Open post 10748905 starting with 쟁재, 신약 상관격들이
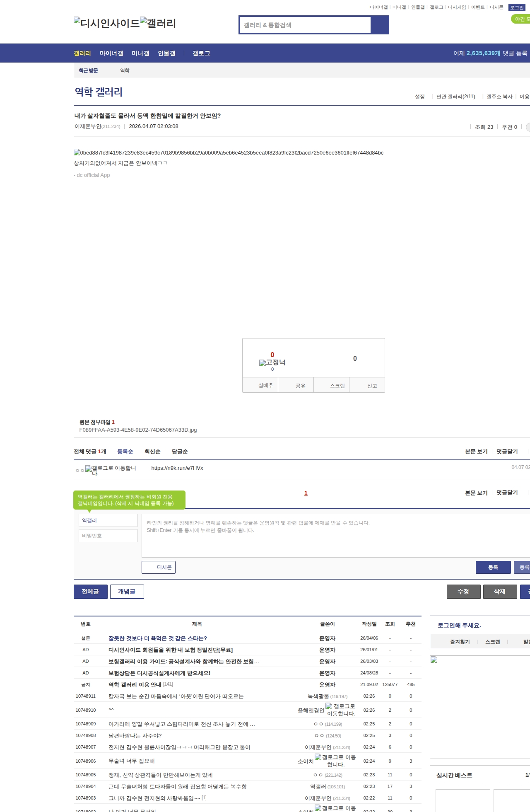530x812 pixels. pos(161,775)
